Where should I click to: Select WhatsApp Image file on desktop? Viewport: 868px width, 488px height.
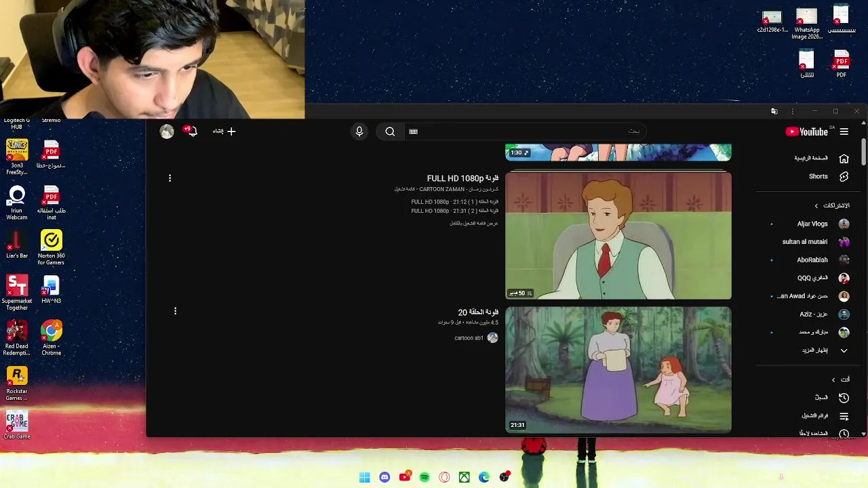806,24
